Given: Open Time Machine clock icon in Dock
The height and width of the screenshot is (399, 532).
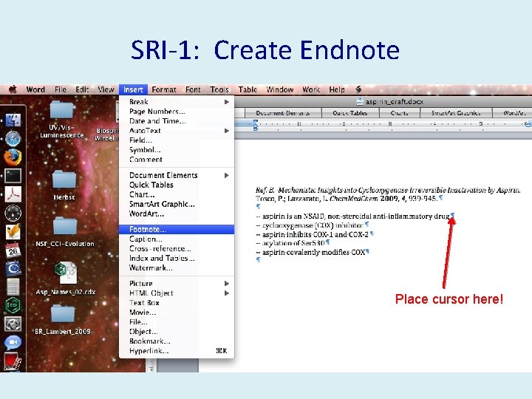Looking at the screenshot, I should pos(13,269).
